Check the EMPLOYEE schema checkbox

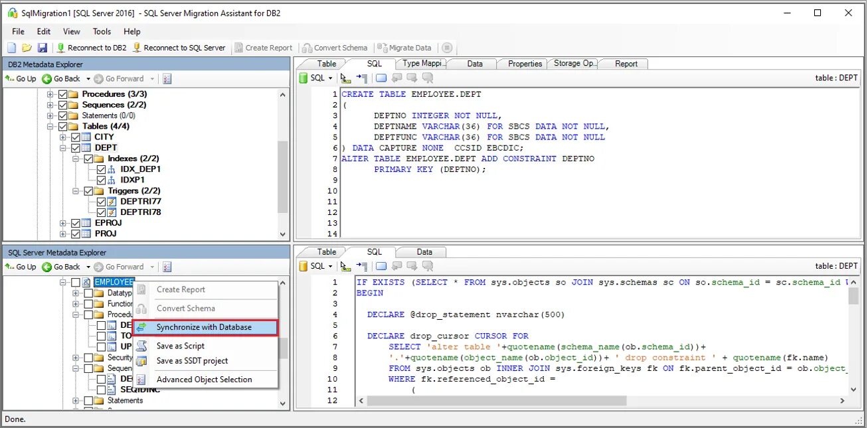click(x=76, y=283)
